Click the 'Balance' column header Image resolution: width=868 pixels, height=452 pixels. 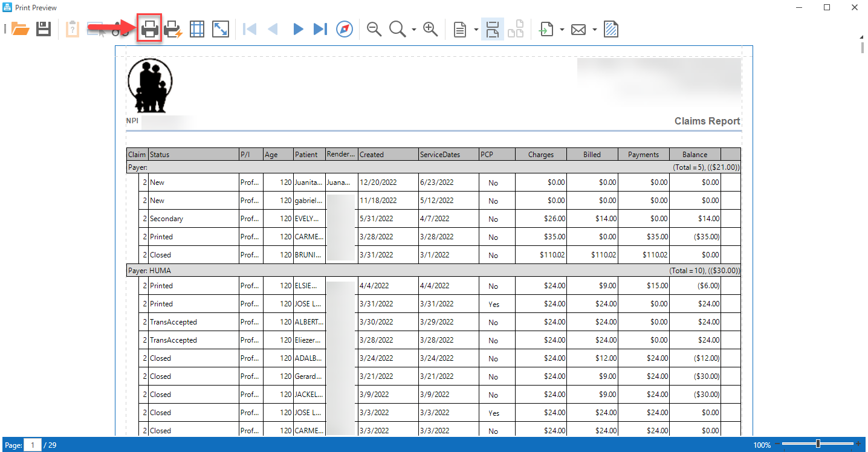[695, 154]
